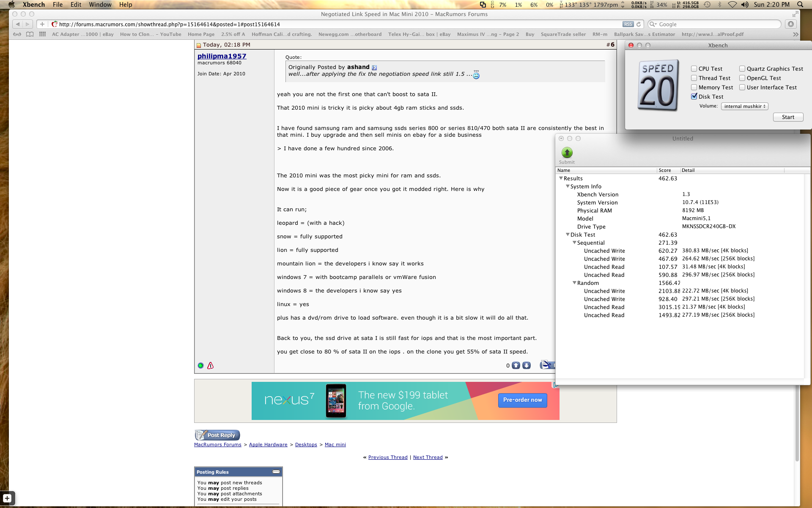Click the page reload icon
The width and height of the screenshot is (812, 508).
pyautogui.click(x=639, y=24)
